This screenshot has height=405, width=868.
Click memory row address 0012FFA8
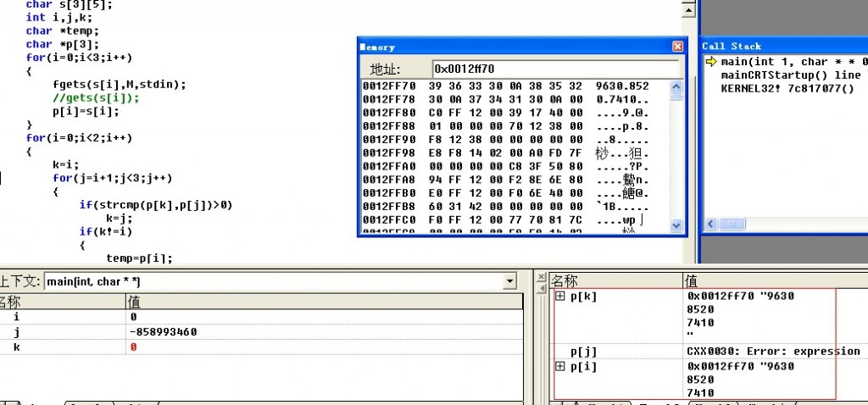[389, 180]
